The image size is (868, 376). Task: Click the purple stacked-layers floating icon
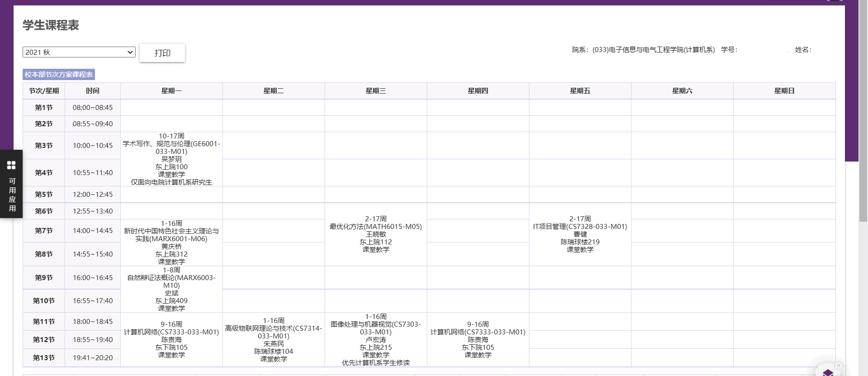point(828,372)
